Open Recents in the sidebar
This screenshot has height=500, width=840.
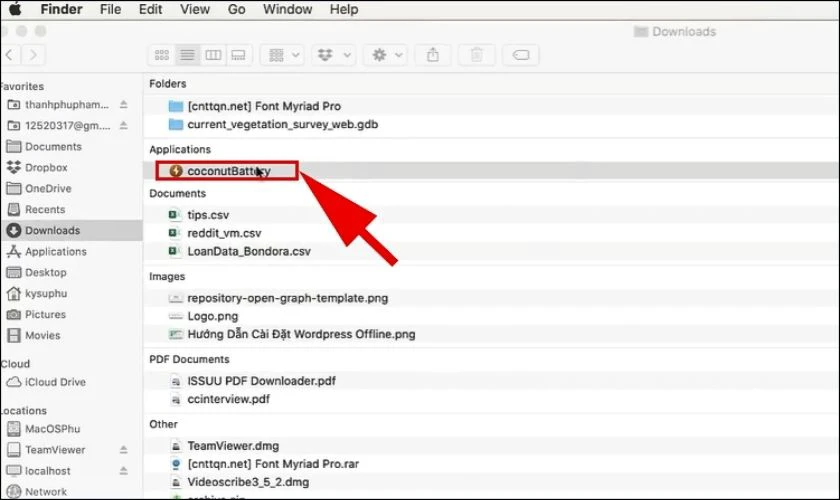36,210
